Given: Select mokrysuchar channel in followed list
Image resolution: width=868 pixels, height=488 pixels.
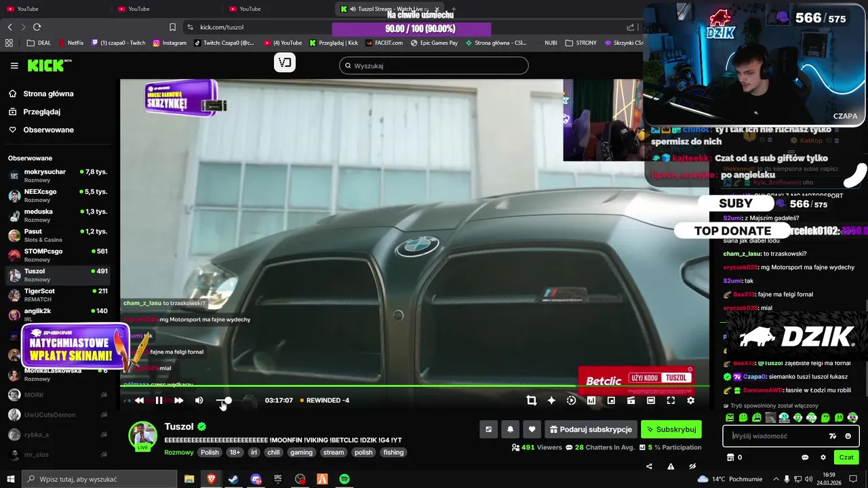Looking at the screenshot, I should pyautogui.click(x=58, y=176).
